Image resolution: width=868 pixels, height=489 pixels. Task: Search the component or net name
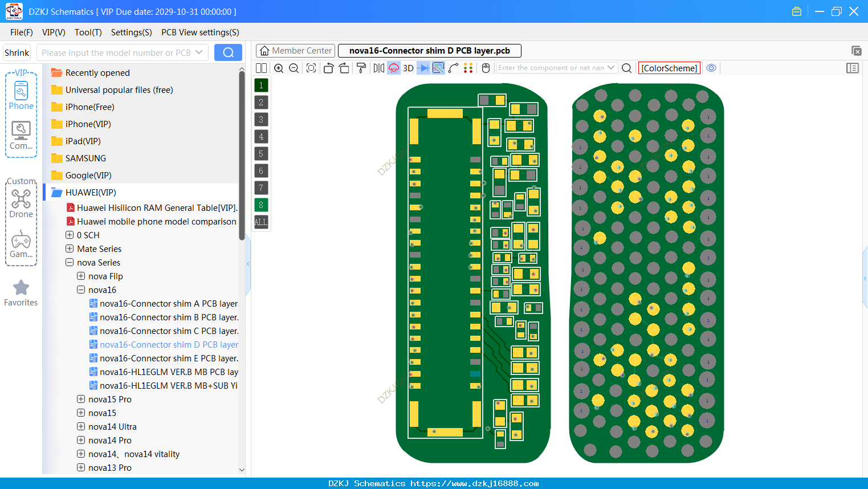click(626, 68)
